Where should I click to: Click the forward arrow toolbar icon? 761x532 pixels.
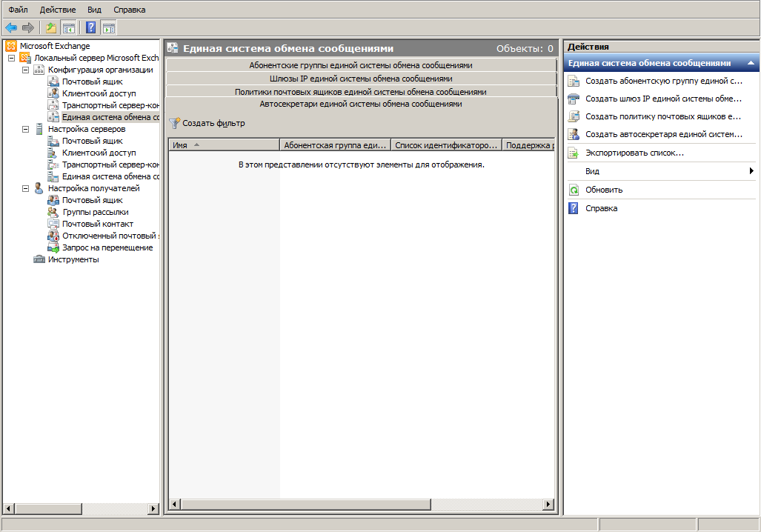(x=28, y=28)
